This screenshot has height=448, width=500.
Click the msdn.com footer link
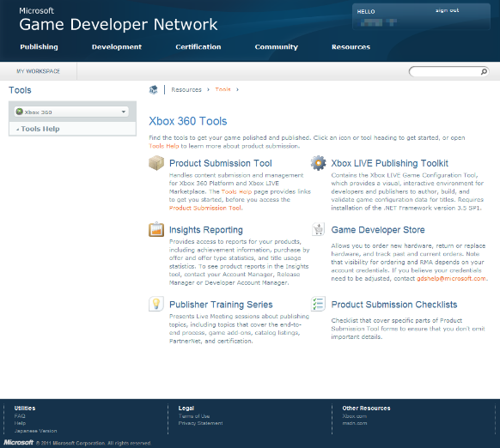point(355,423)
